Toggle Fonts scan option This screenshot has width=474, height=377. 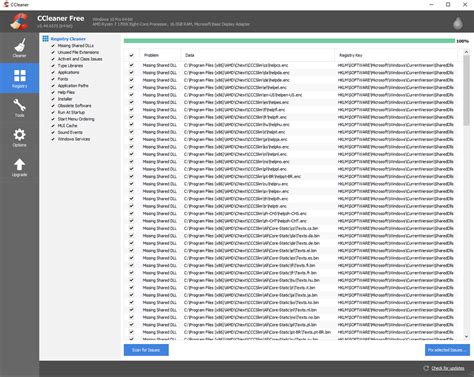click(x=53, y=79)
